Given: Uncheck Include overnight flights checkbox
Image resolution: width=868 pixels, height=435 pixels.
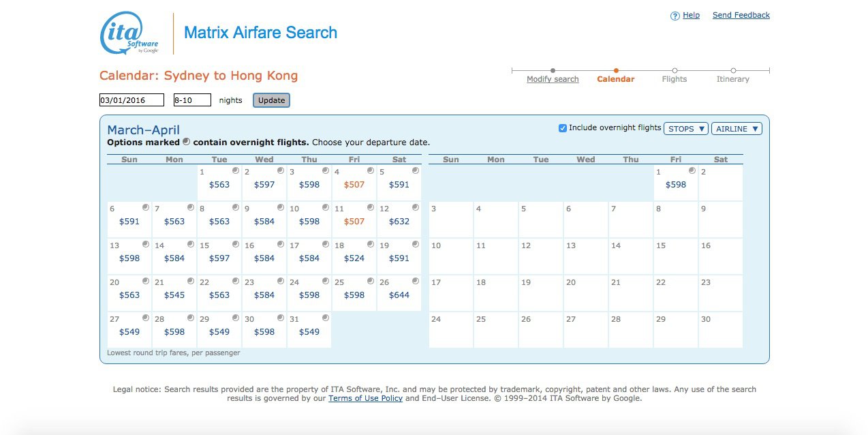Looking at the screenshot, I should [563, 128].
